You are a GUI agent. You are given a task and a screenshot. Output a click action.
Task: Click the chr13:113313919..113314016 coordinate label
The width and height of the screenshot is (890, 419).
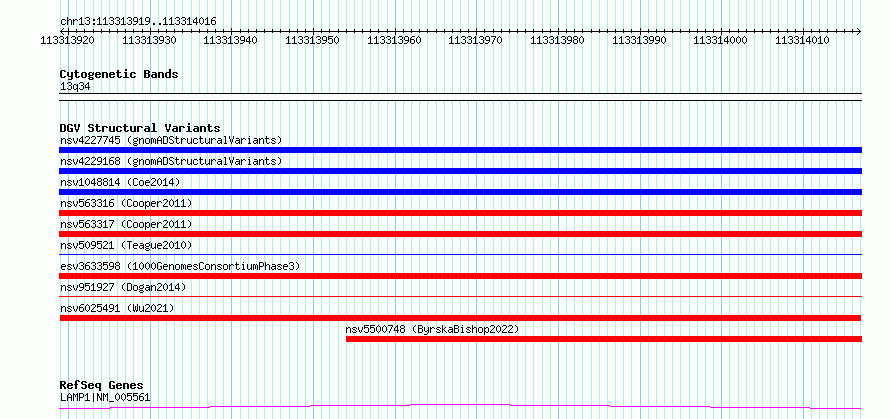pos(138,22)
